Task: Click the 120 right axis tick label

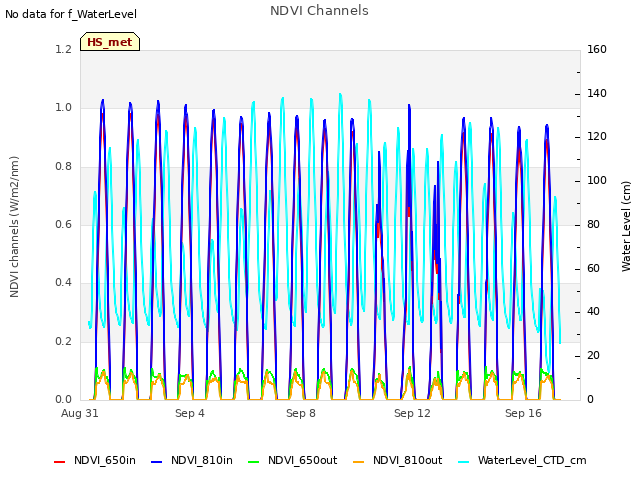Action: (597, 137)
